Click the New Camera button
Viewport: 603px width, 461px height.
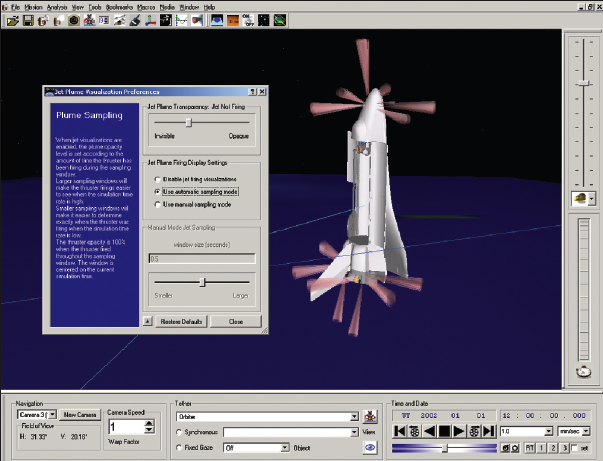click(80, 414)
